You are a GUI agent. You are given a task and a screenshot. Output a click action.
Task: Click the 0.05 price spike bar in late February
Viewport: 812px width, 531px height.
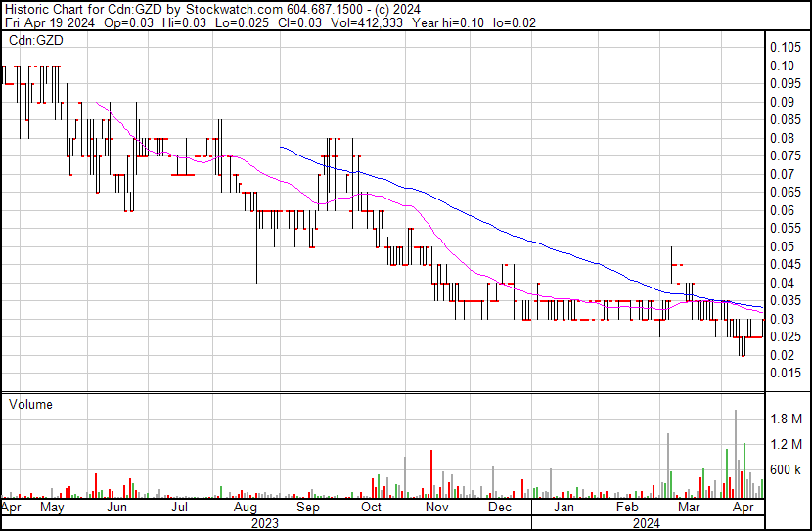pos(672,265)
